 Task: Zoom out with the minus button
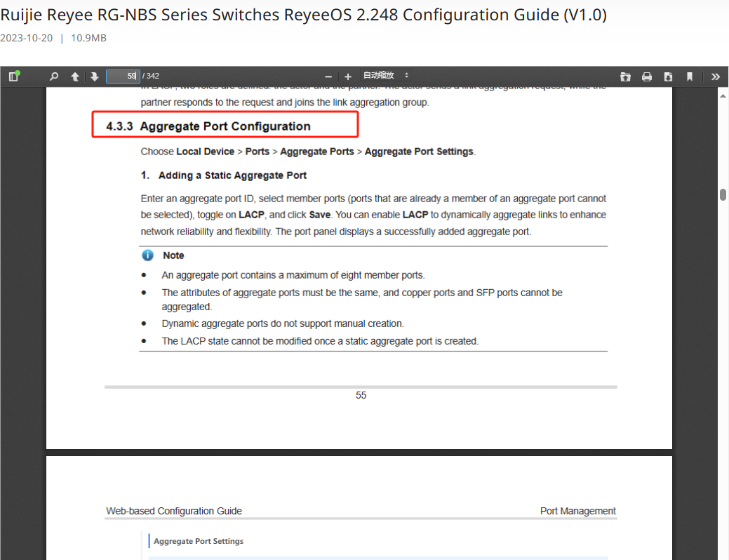coord(328,76)
